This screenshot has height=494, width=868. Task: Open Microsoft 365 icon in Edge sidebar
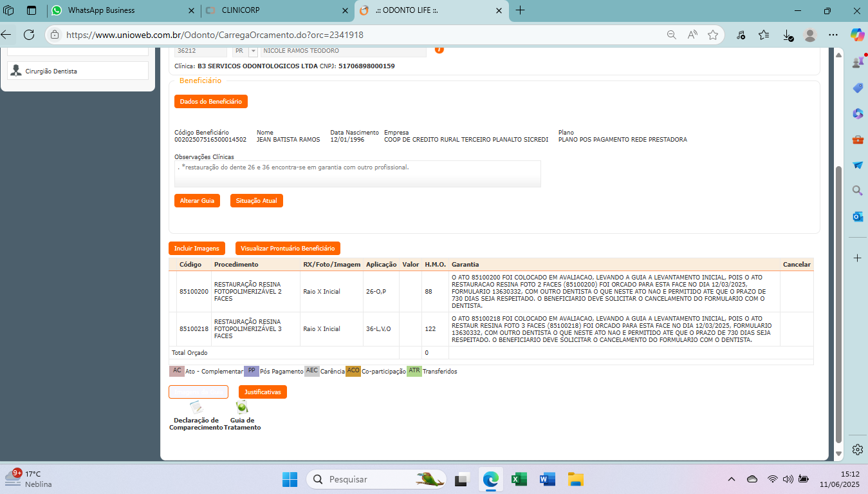pos(857,113)
